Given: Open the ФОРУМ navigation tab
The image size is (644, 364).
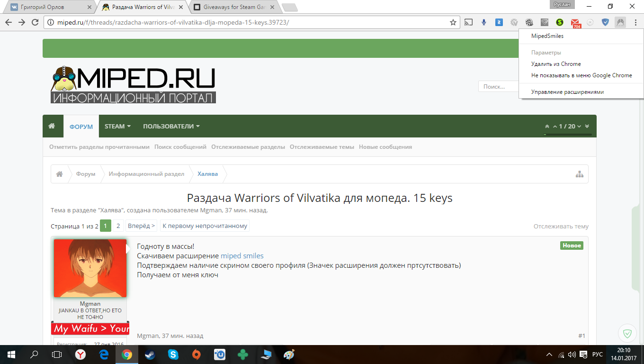Looking at the screenshot, I should pos(81,127).
